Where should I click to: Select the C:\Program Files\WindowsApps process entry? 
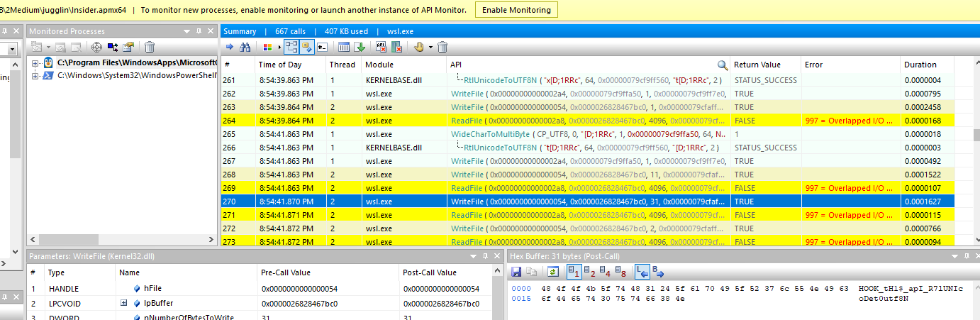coord(137,63)
